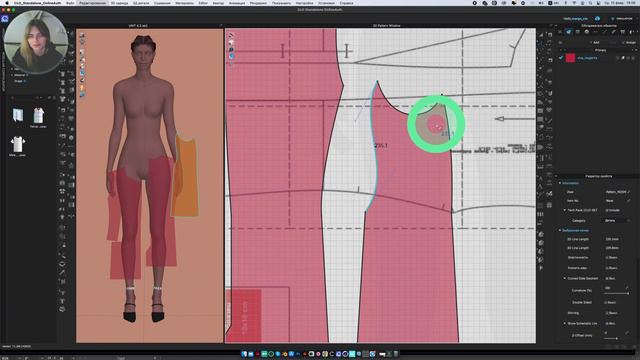This screenshot has width=640, height=360.
Task: Collapse the selected lines section header
Action: point(560,231)
